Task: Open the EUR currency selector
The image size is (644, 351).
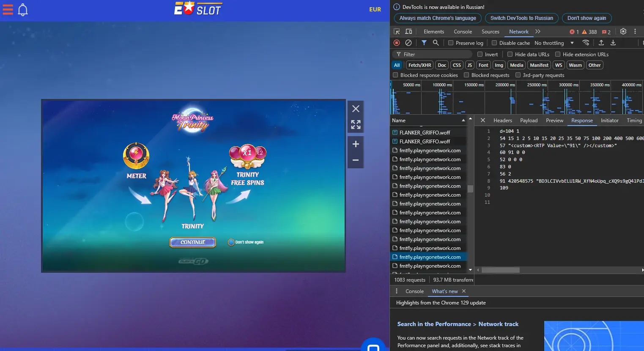Action: [x=375, y=9]
